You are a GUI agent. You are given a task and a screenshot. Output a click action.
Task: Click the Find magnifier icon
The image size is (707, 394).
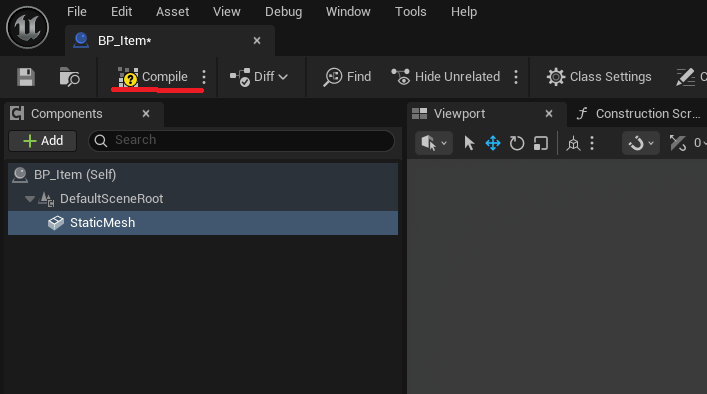click(333, 77)
